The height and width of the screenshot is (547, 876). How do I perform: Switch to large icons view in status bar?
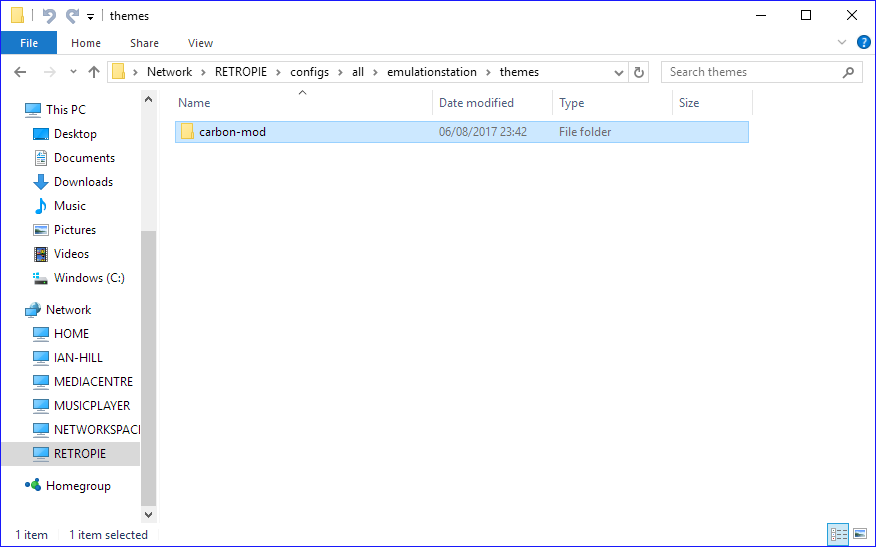pos(858,534)
